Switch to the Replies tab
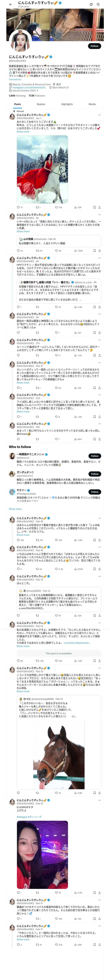Viewport: 110px width, 980px height. [41, 104]
